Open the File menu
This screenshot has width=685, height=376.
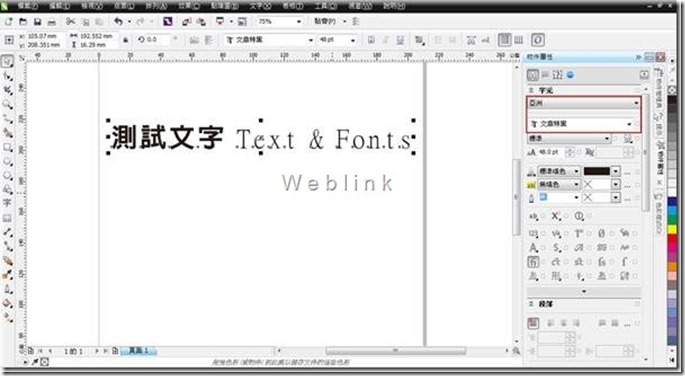point(27,6)
